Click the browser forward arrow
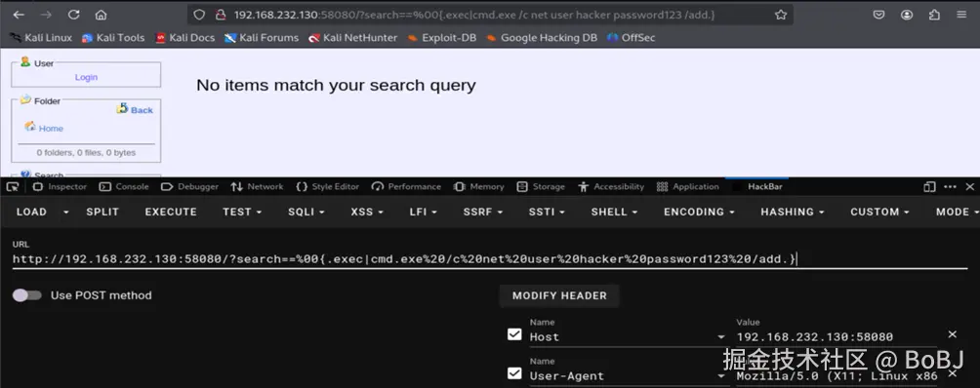 tap(46, 15)
